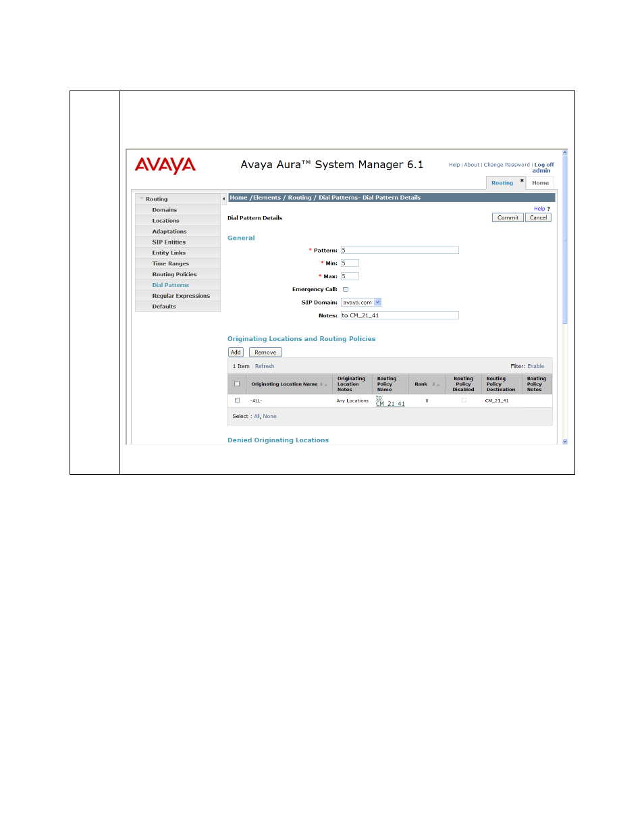644x834 pixels.
Task: Open the SIP Domain dropdown
Action: click(x=378, y=303)
